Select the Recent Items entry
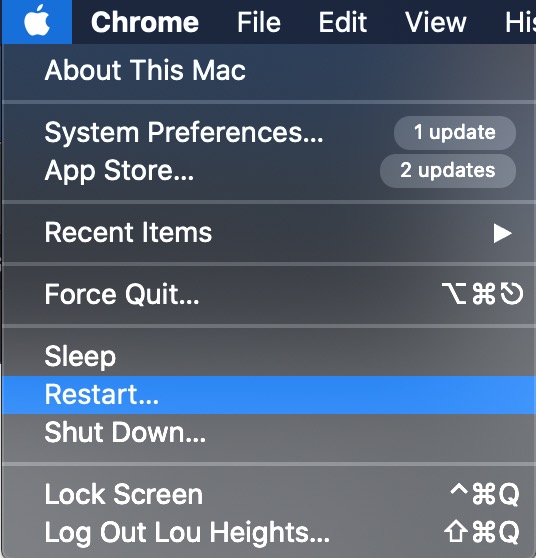The height and width of the screenshot is (558, 536). (x=269, y=233)
